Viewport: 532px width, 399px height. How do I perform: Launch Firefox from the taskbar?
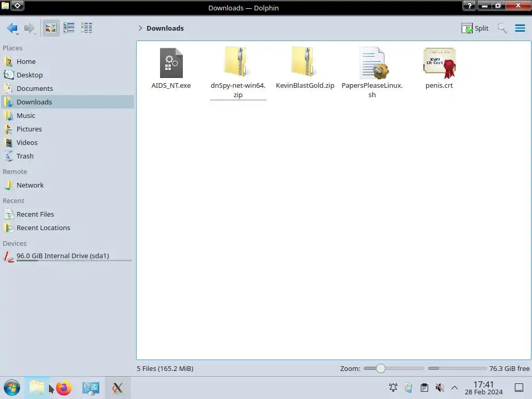pos(64,388)
